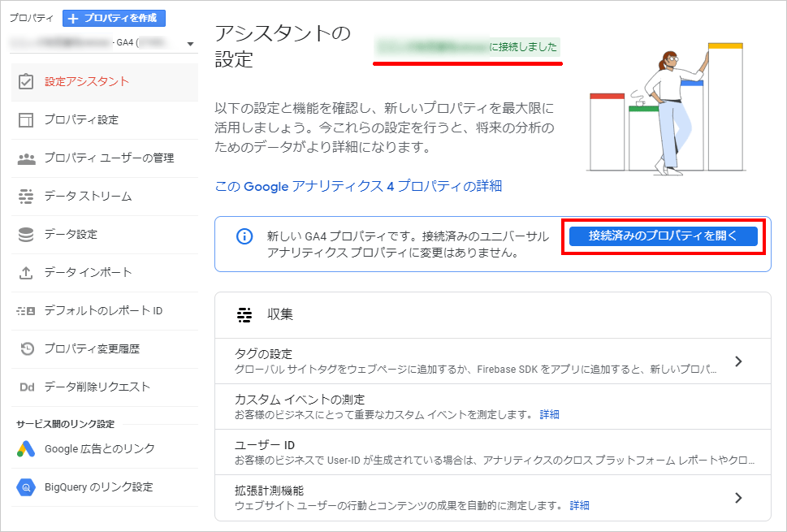The image size is (787, 532).
Task: Click the Dd データ削除リクエスト icon
Action: (x=27, y=387)
